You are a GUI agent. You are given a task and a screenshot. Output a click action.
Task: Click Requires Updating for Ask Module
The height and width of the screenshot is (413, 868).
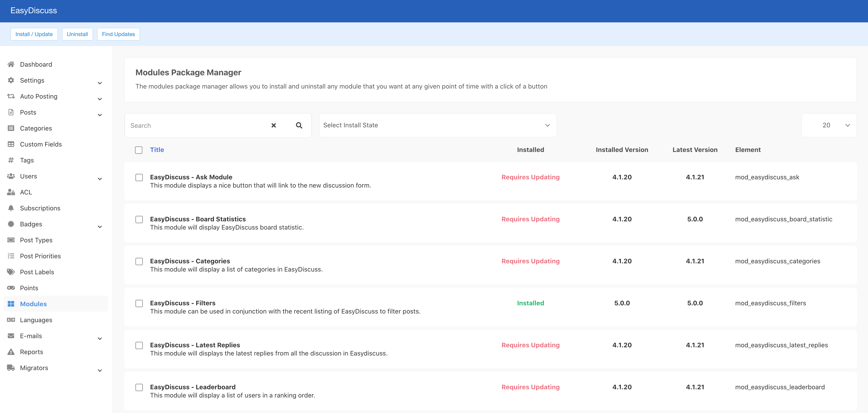tap(530, 177)
